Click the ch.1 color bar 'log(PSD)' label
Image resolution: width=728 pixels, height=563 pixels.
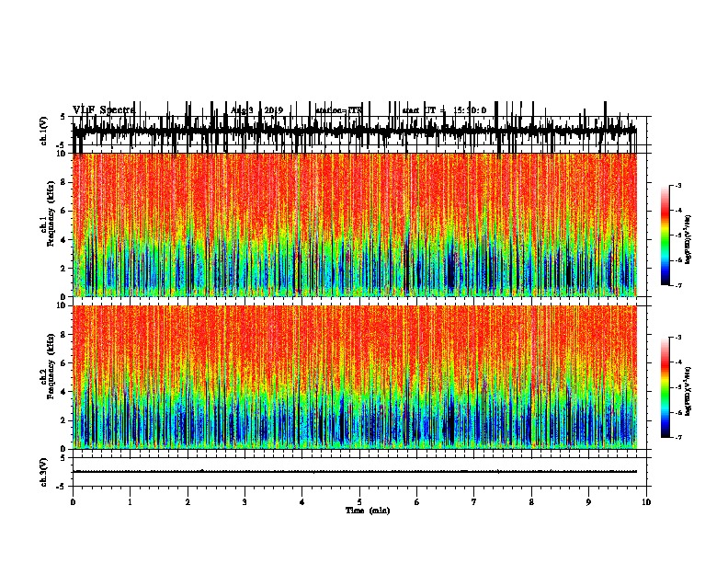pyautogui.click(x=688, y=240)
